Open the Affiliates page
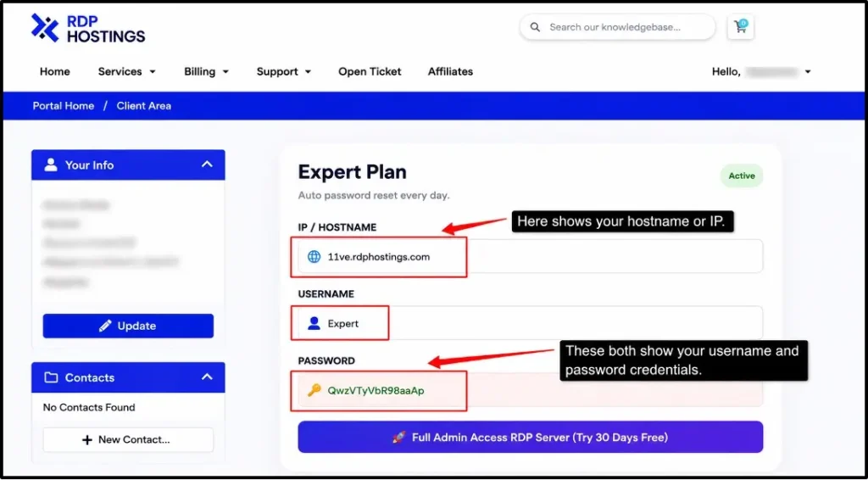The image size is (868, 480). pyautogui.click(x=451, y=71)
